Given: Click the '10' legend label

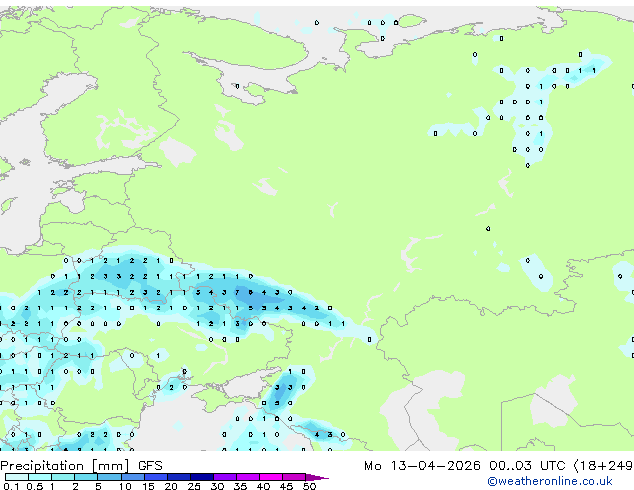Looking at the screenshot, I should (x=125, y=486).
